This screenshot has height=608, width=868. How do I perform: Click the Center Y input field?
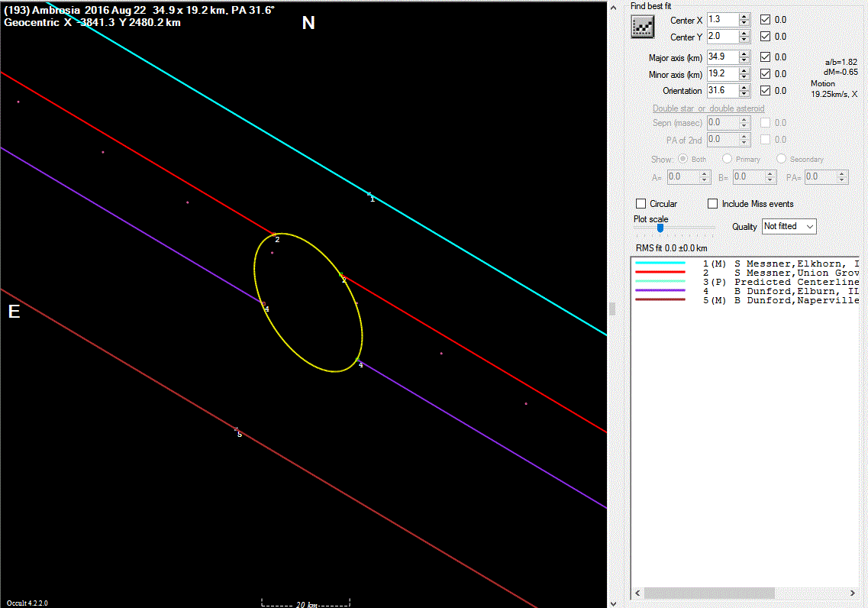[x=723, y=37]
